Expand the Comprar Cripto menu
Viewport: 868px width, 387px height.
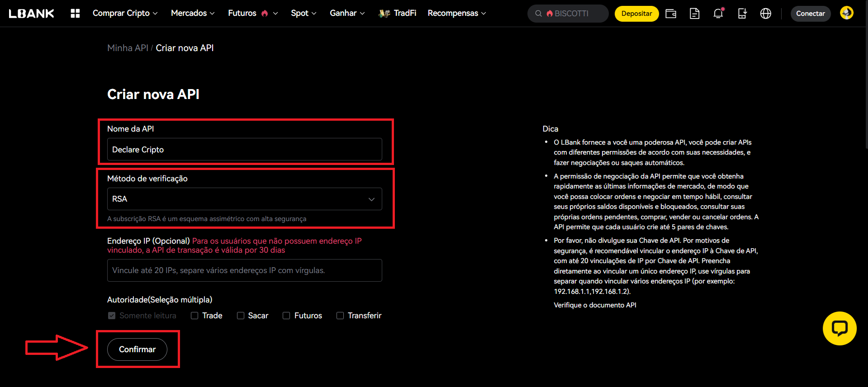[x=125, y=14]
